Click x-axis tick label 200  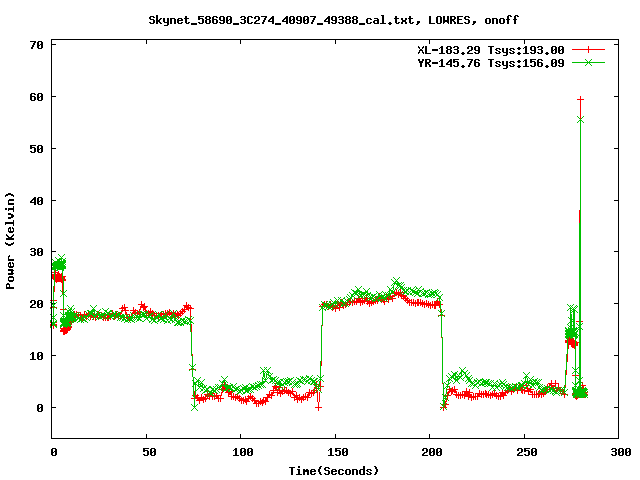[x=432, y=452]
